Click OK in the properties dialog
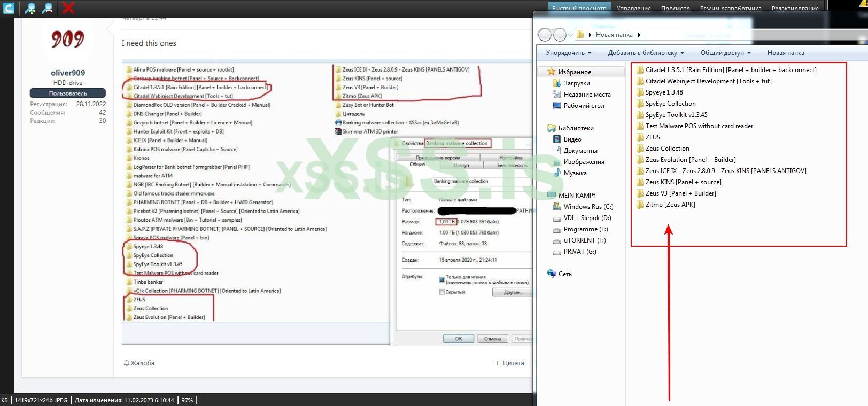This screenshot has height=406, width=868. 459,339
